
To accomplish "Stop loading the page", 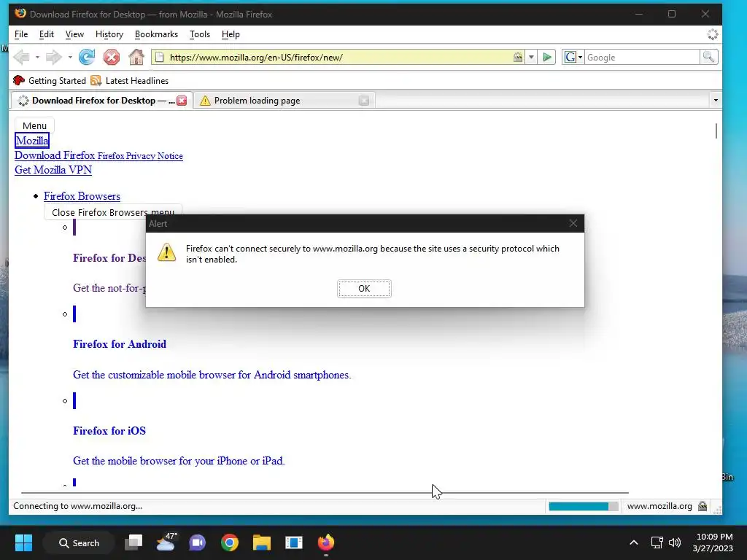I will pos(112,57).
